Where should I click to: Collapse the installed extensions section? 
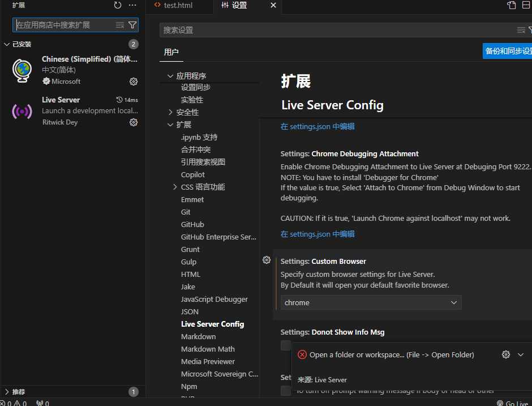click(x=7, y=44)
